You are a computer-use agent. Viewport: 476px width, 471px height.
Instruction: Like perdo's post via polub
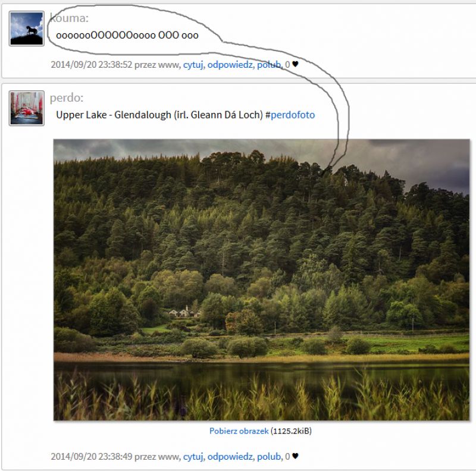(x=269, y=457)
